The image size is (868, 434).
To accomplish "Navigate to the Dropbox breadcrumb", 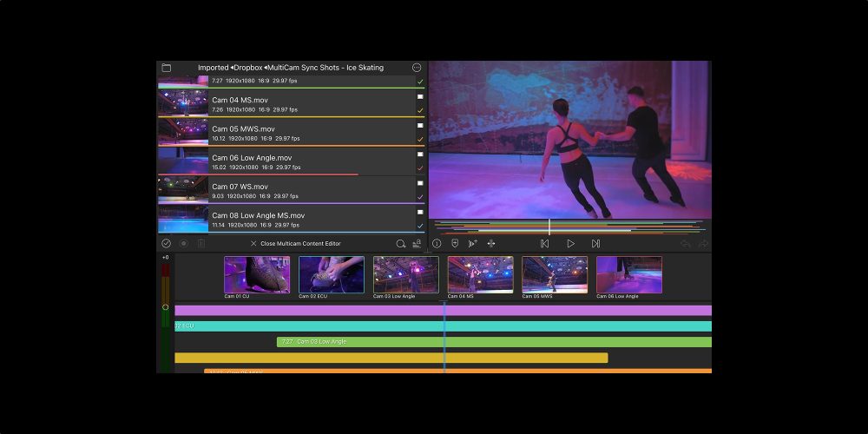I will tap(248, 68).
